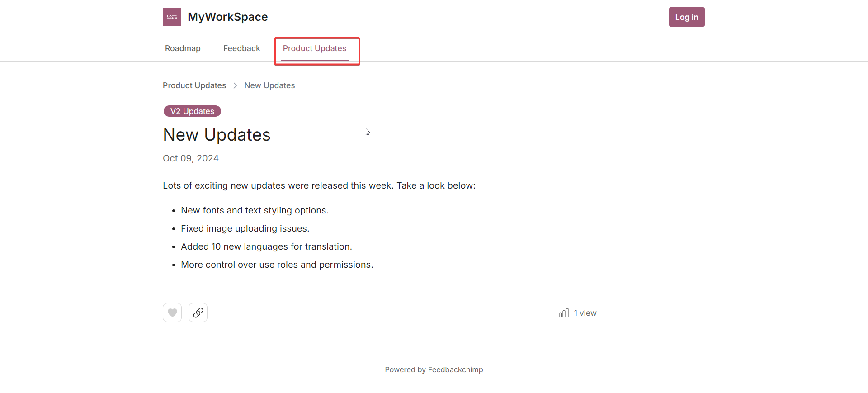Image resolution: width=868 pixels, height=393 pixels.
Task: Click the date Oct 09, 2024
Action: tap(191, 158)
